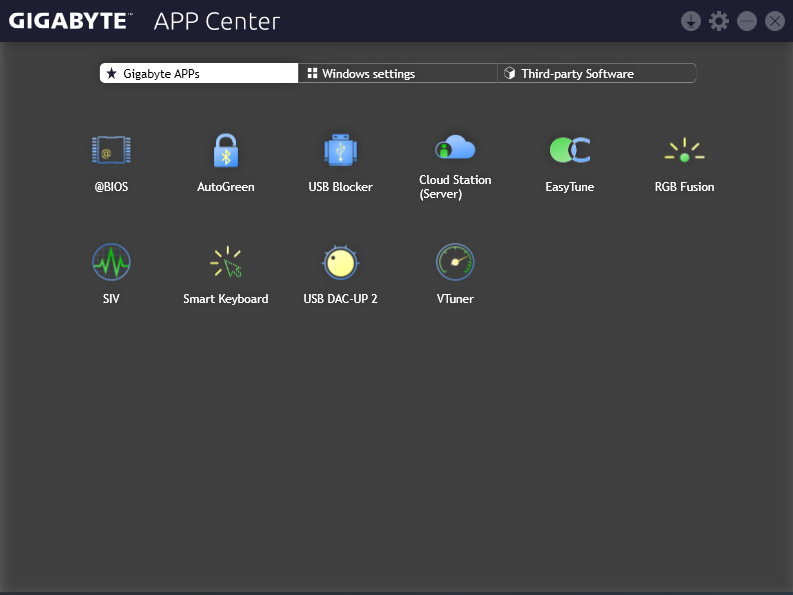Close the APP Center window
The width and height of the screenshot is (793, 595).
coord(775,21)
